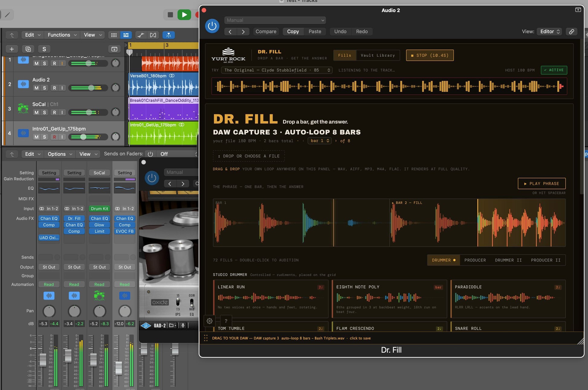Select the LINEAR RUN fill card
This screenshot has height=390, width=588.
[x=271, y=299]
